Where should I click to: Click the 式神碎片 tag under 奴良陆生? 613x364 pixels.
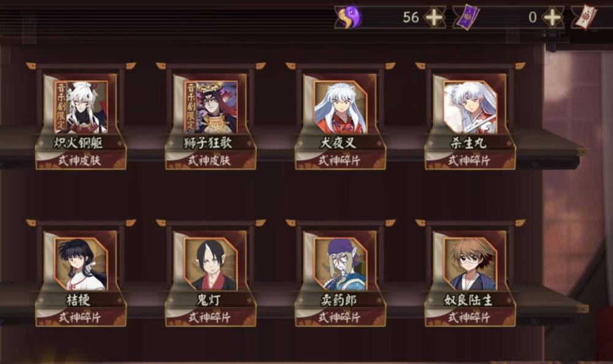469,317
